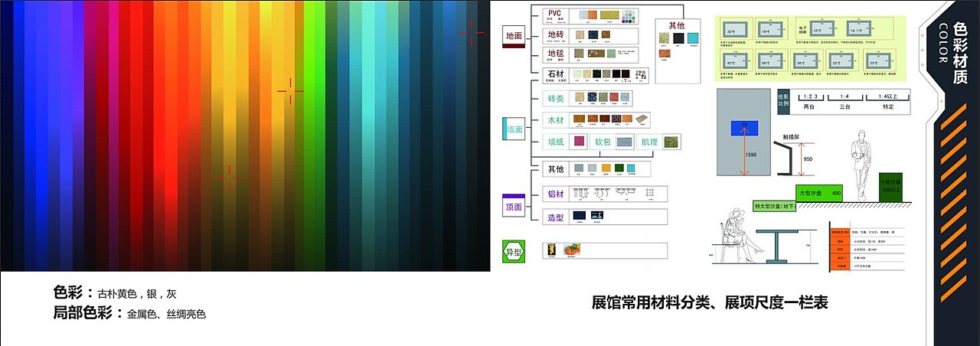The image size is (980, 346).
Task: Click the 顶面 category label
Action: (514, 207)
